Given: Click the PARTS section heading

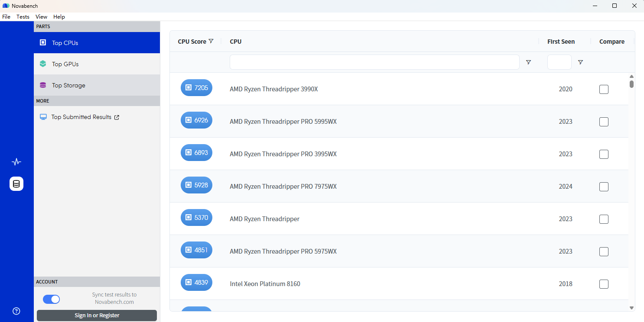Looking at the screenshot, I should (x=43, y=26).
